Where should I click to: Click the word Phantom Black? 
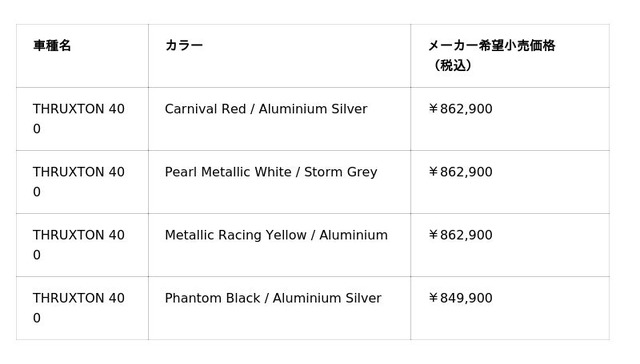(x=212, y=298)
